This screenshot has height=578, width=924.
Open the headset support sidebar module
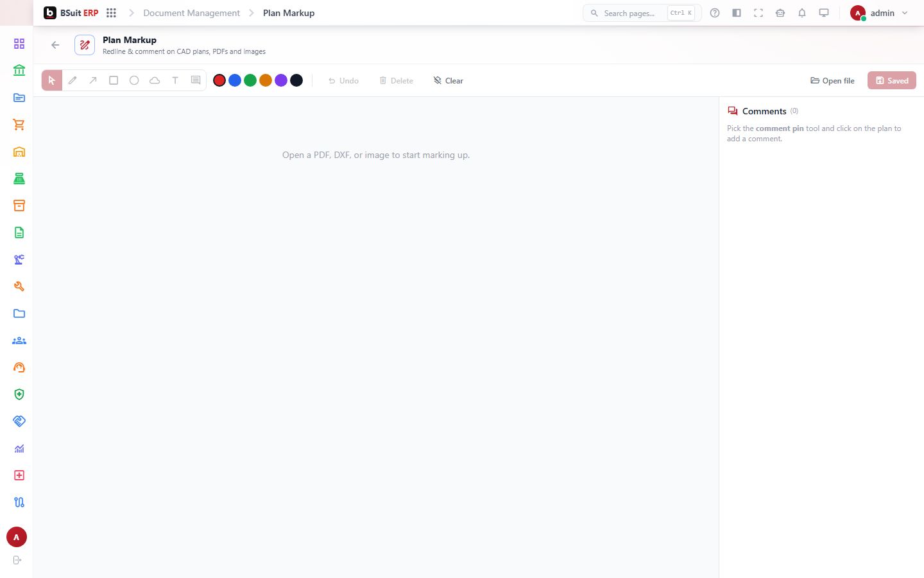(19, 367)
